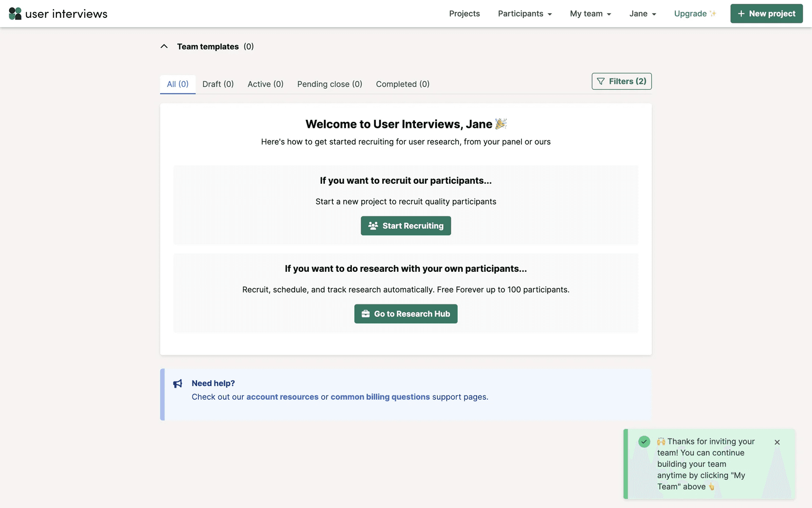
Task: Dismiss the team invite notification
Action: pos(777,442)
